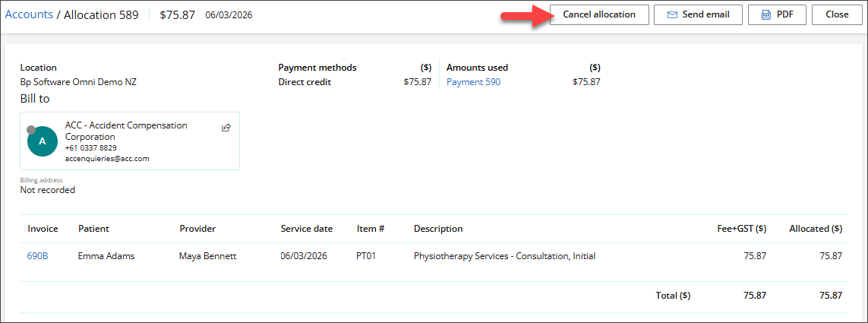Click the Invoice column header

(43, 229)
